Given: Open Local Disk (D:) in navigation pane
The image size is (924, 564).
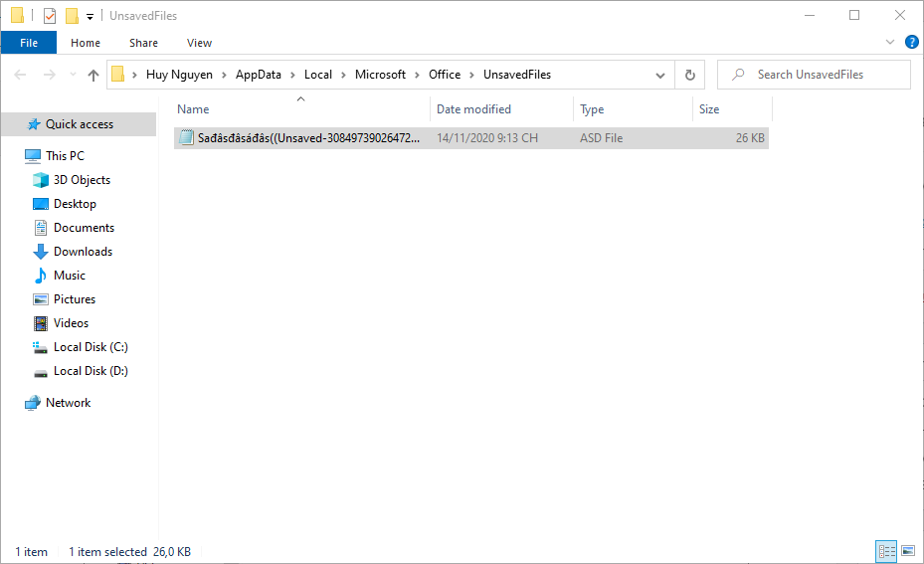Looking at the screenshot, I should (x=91, y=371).
